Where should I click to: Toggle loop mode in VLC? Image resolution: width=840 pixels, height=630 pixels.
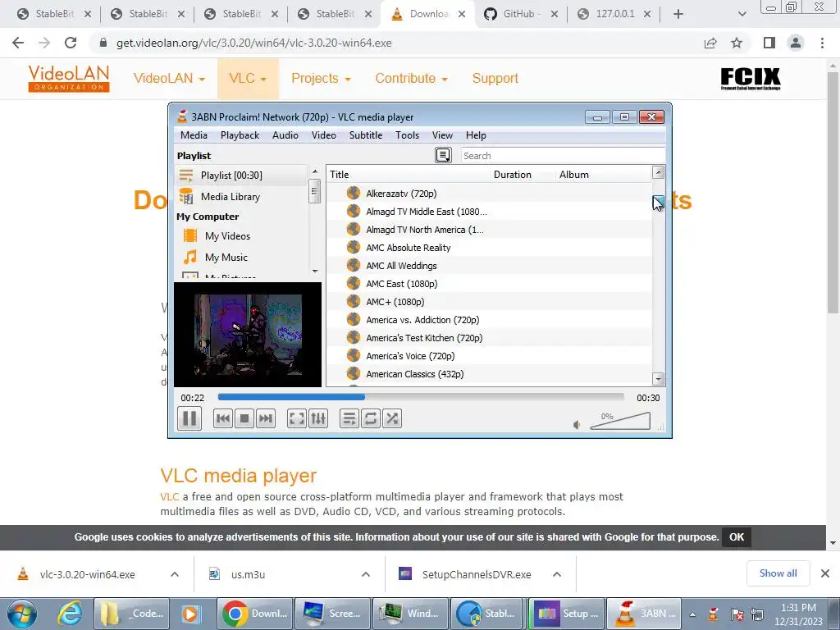coord(371,418)
